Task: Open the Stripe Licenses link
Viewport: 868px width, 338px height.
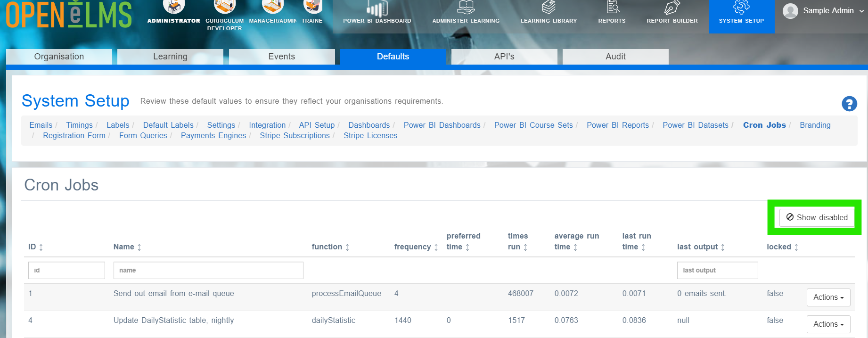Action: (x=370, y=135)
